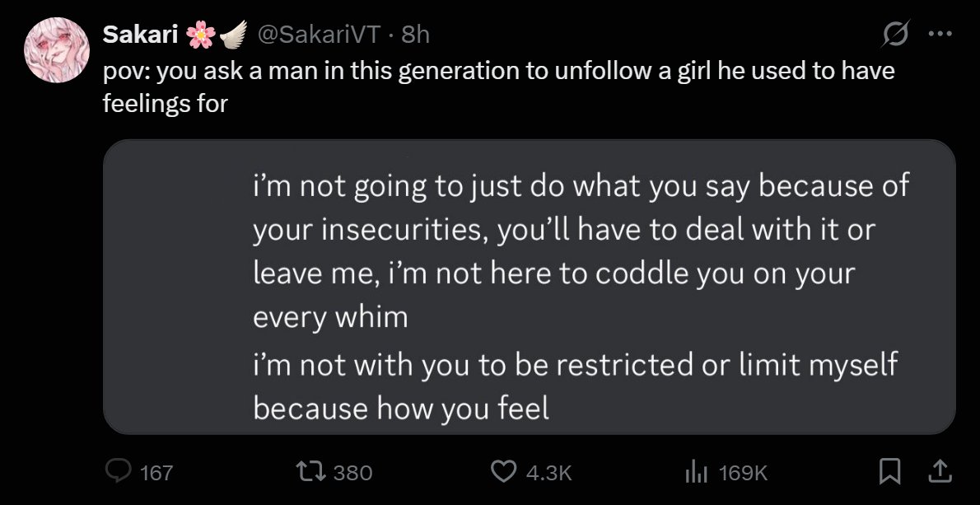Open the Grok explain-post icon
980x505 pixels.
pos(894,34)
